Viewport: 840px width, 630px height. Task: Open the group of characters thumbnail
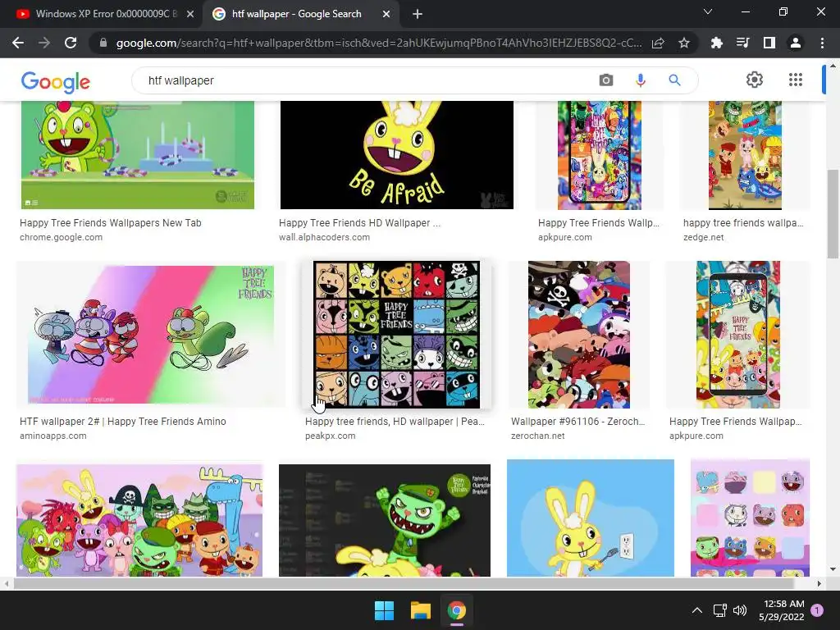139,519
